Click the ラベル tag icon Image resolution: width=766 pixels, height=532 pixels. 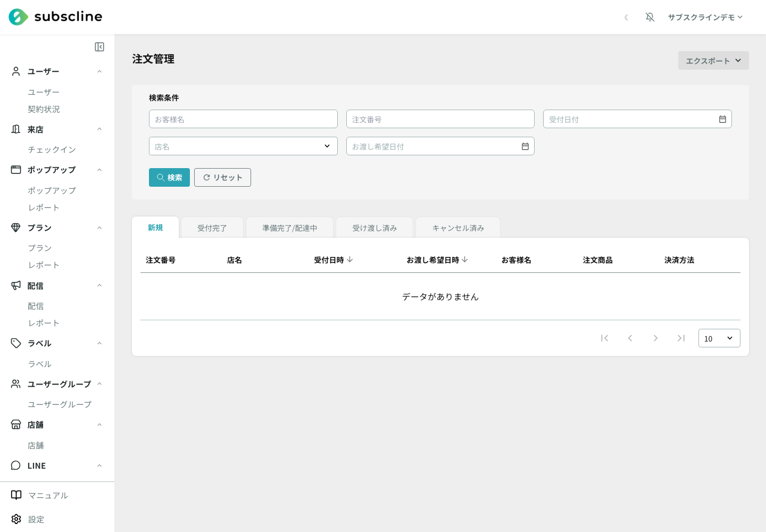[x=16, y=343]
